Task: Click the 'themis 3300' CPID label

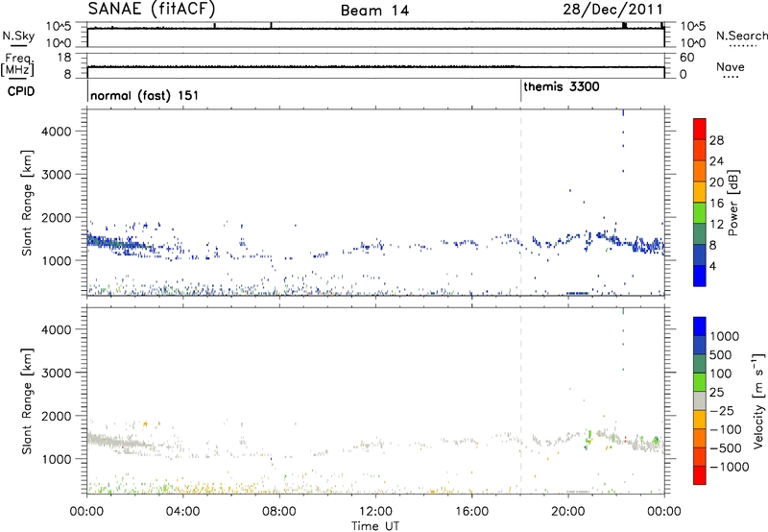Action: (x=562, y=87)
